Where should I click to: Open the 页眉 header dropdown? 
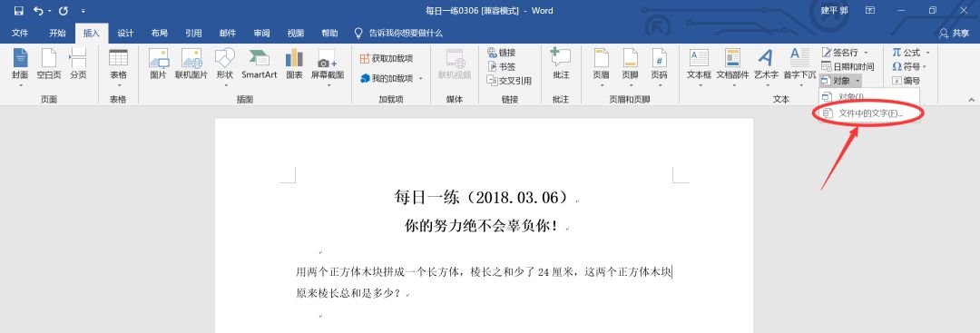click(x=602, y=66)
